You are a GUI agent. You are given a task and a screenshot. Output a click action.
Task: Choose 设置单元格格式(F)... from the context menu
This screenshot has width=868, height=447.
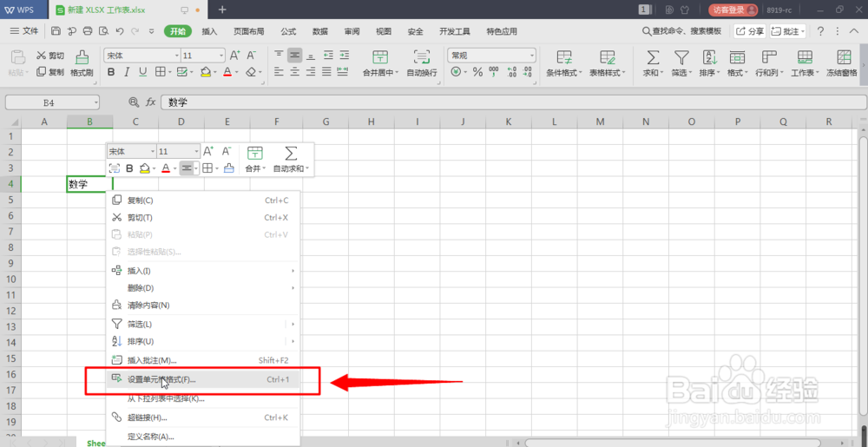tap(202, 379)
